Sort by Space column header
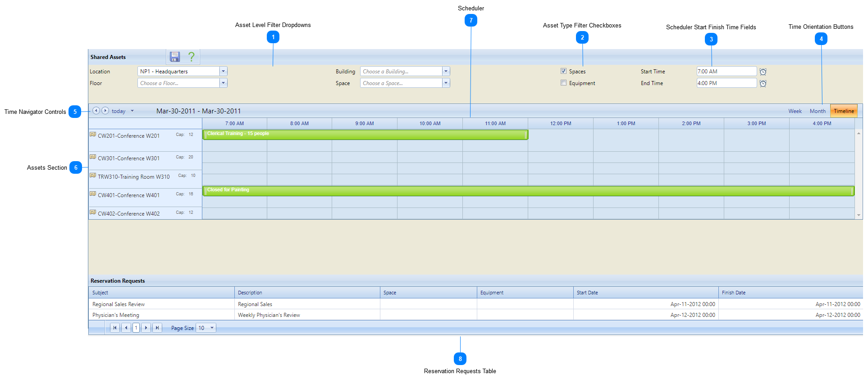 coord(429,293)
